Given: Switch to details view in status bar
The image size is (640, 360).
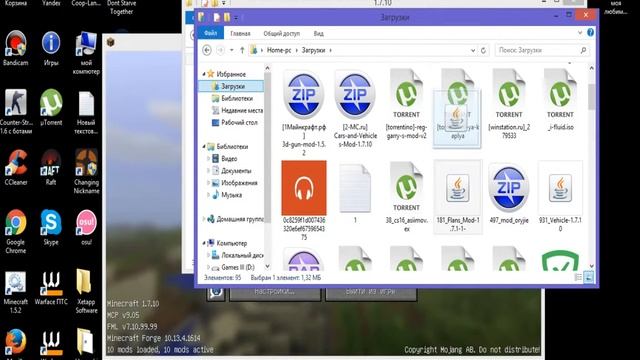Looking at the screenshot, I should coord(578,278).
